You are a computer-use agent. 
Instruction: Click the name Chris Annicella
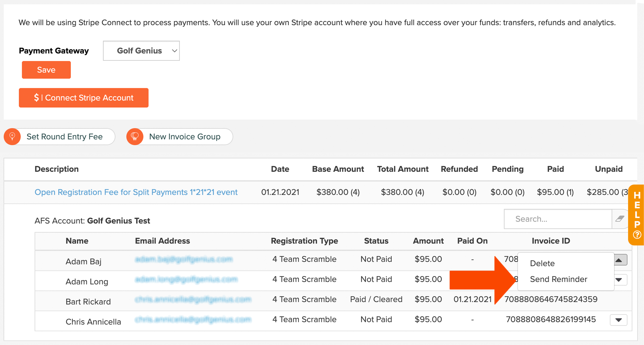(93, 322)
